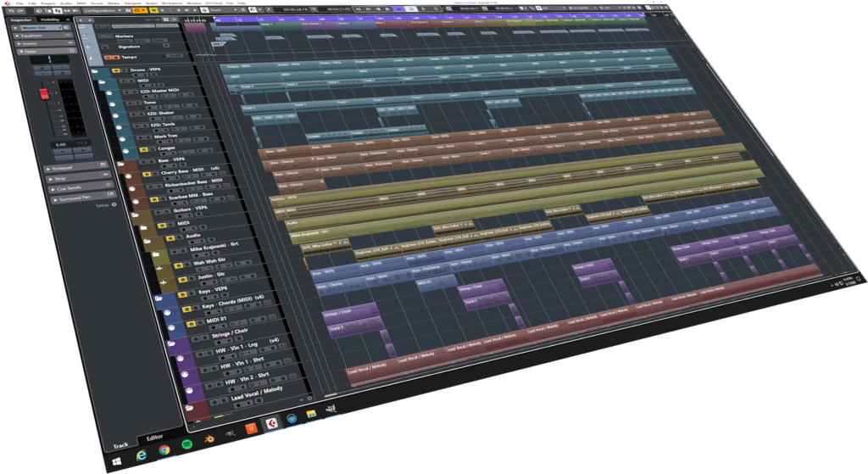Expand the Equalizers inspector section
868x474 pixels.
click(43, 36)
